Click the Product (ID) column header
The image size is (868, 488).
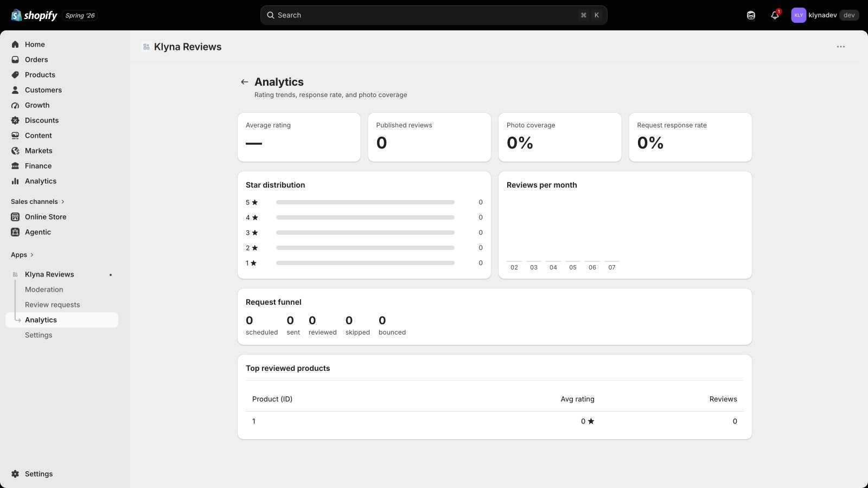point(272,399)
